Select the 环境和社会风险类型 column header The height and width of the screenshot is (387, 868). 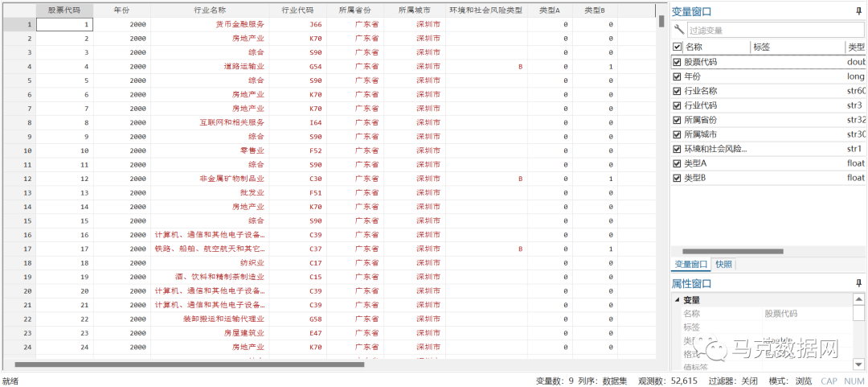[486, 10]
